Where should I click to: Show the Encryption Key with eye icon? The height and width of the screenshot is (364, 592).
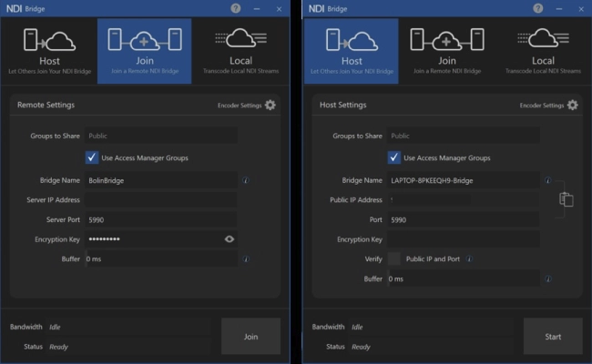230,239
